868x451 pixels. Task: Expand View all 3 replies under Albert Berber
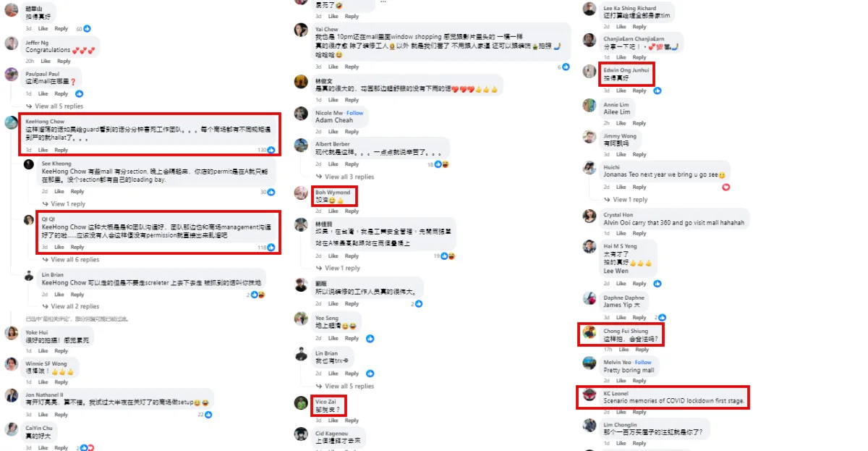point(348,177)
